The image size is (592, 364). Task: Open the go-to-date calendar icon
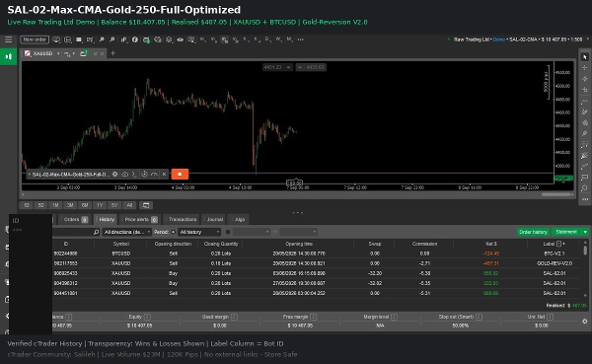coord(146,205)
